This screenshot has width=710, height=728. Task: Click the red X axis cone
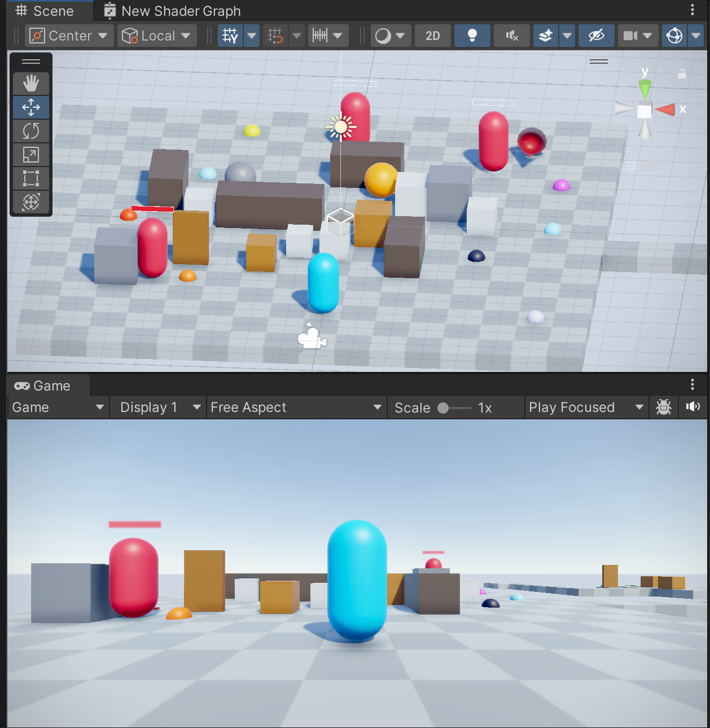tap(665, 109)
